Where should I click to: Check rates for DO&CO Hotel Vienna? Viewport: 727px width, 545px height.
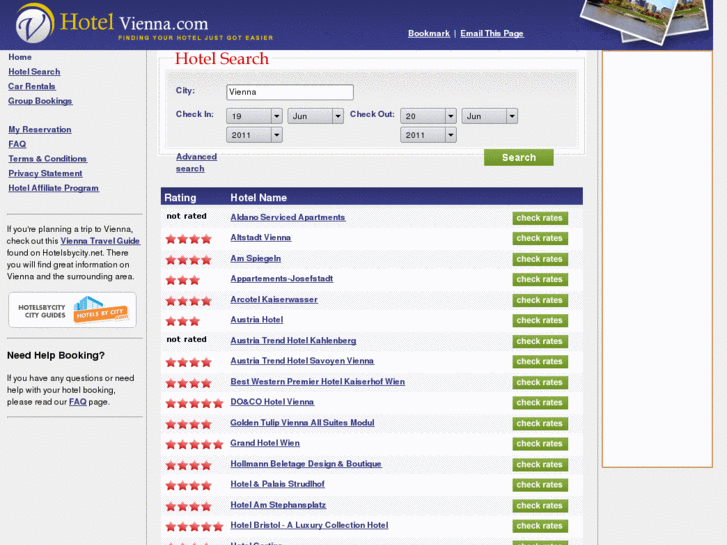540,403
